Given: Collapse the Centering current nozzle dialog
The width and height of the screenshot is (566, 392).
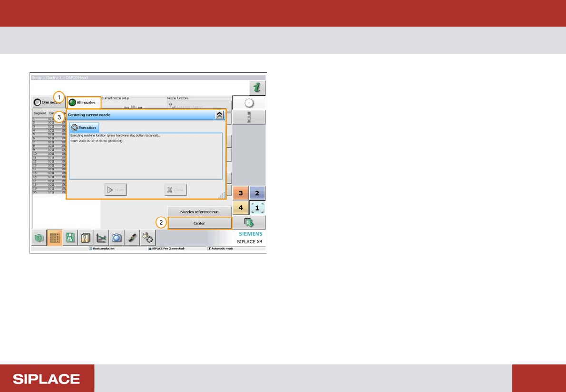Looking at the screenshot, I should tap(219, 115).
